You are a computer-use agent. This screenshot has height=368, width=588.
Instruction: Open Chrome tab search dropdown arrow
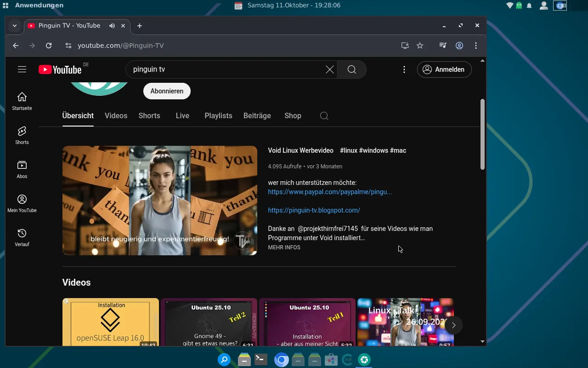[x=15, y=26]
